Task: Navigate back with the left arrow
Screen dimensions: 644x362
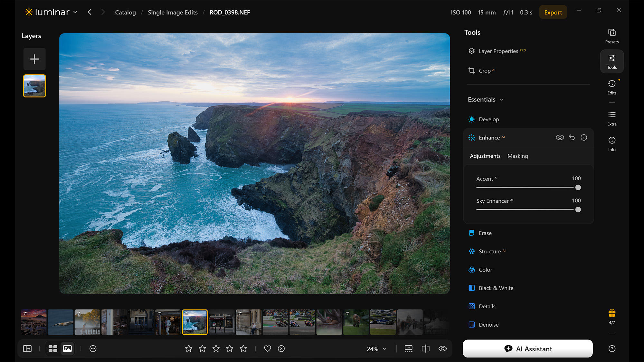Action: [x=90, y=12]
